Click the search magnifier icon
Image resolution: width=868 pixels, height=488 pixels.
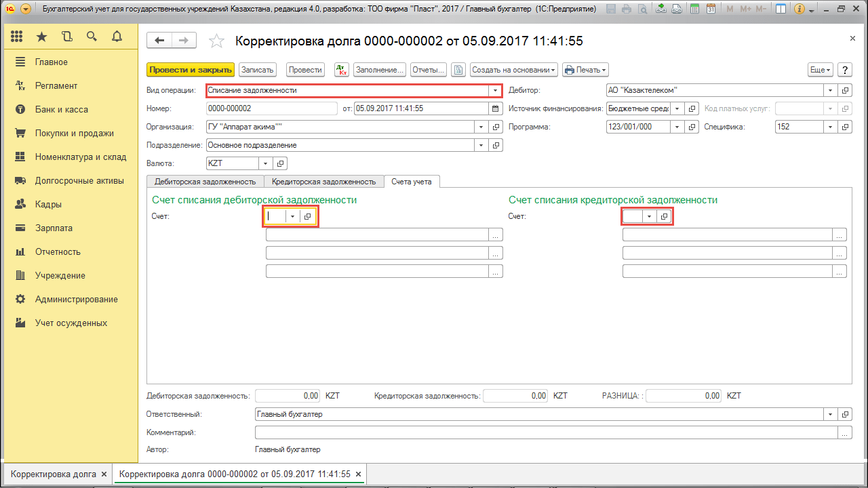pyautogui.click(x=92, y=37)
